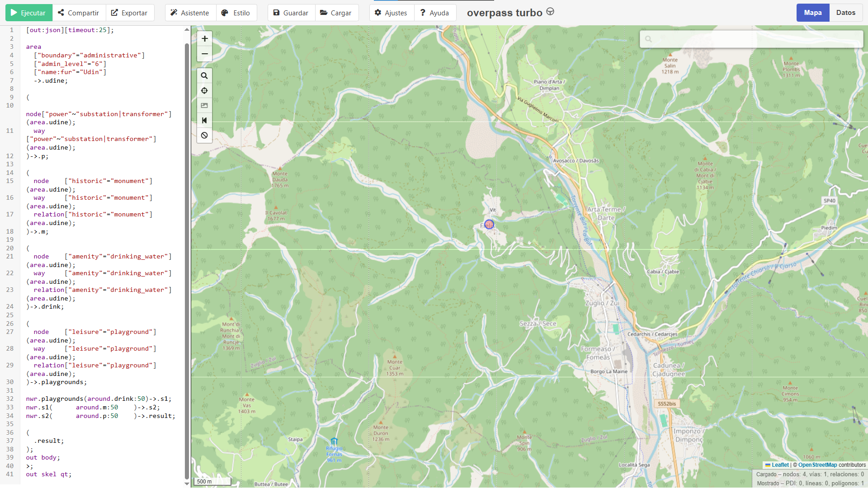Click the icon beside the overpass turbo title
The image size is (868, 488).
[x=550, y=12]
